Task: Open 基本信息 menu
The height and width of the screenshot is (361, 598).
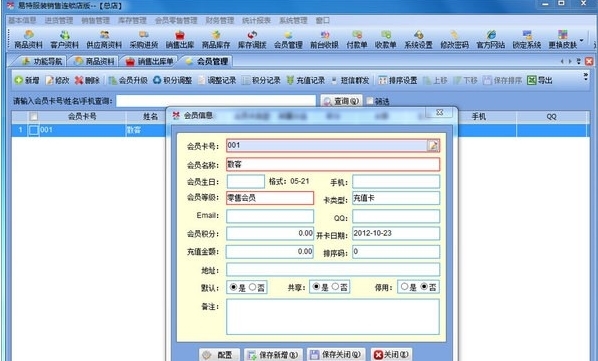Action: click(23, 20)
